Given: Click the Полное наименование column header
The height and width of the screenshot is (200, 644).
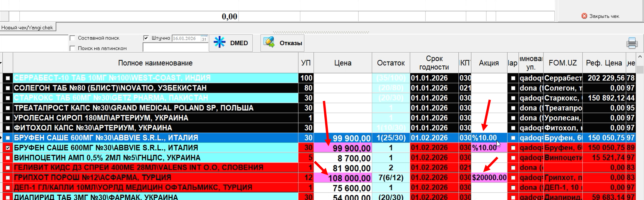Looking at the screenshot, I should (x=155, y=63).
